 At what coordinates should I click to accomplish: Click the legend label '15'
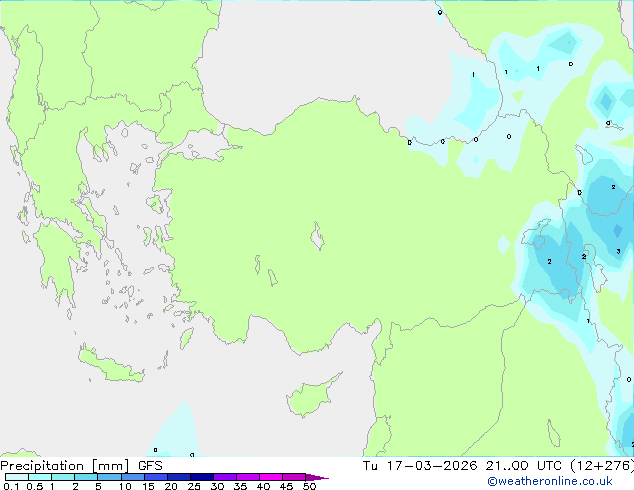148,486
